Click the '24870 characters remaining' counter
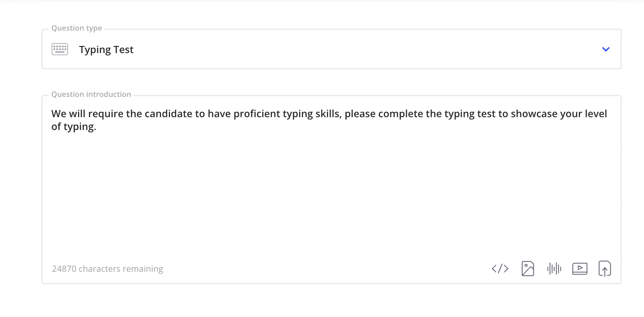Viewport: 644px width, 317px height. pos(108,269)
